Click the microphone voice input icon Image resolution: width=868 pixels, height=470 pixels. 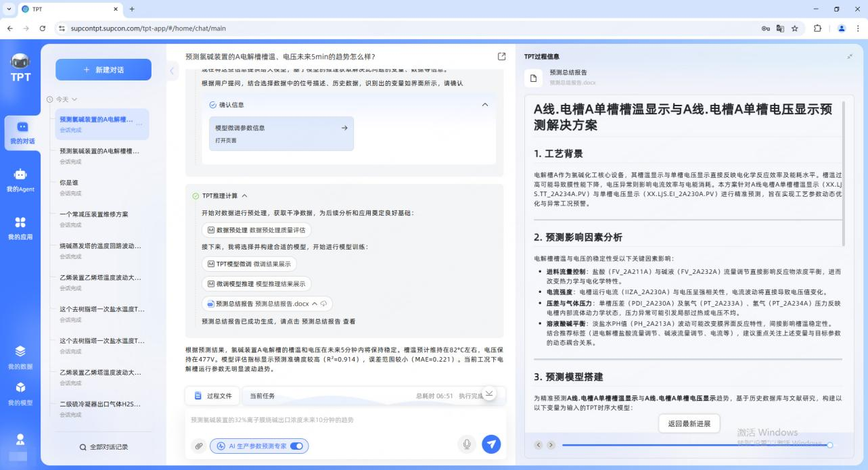(x=465, y=444)
